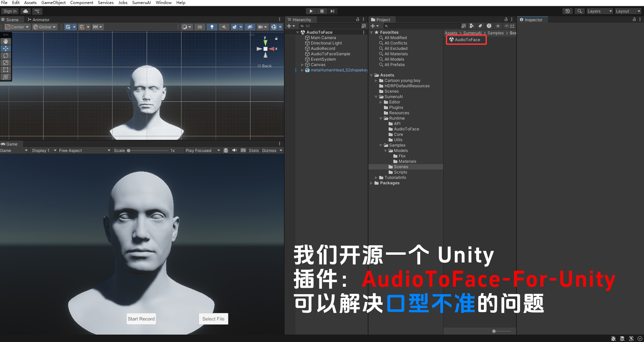Select the Scale tool

point(6,63)
